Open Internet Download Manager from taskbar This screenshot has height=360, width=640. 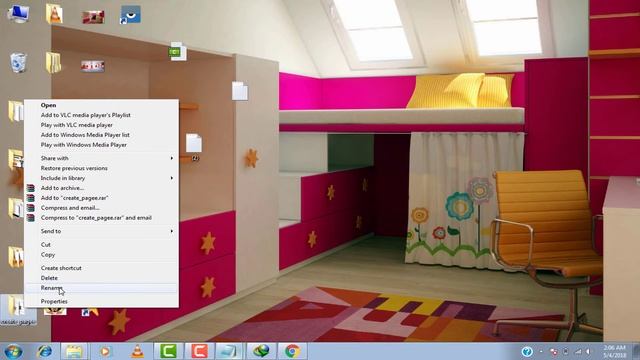coord(261,351)
